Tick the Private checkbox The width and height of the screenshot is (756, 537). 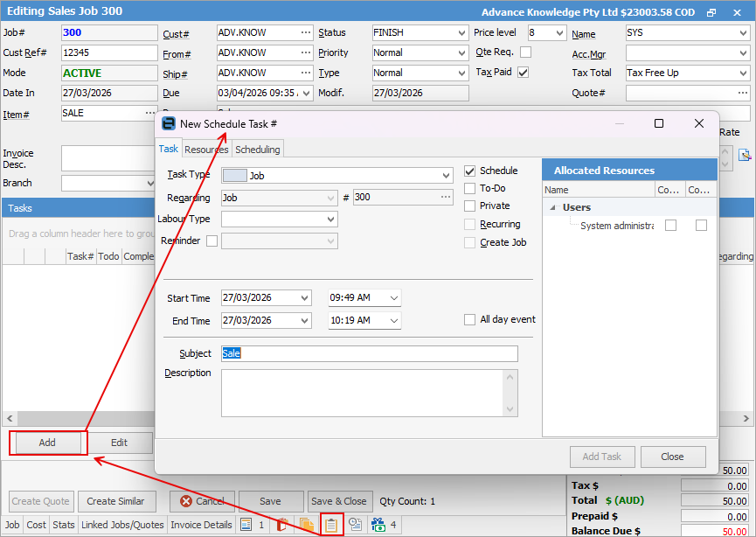tap(470, 206)
